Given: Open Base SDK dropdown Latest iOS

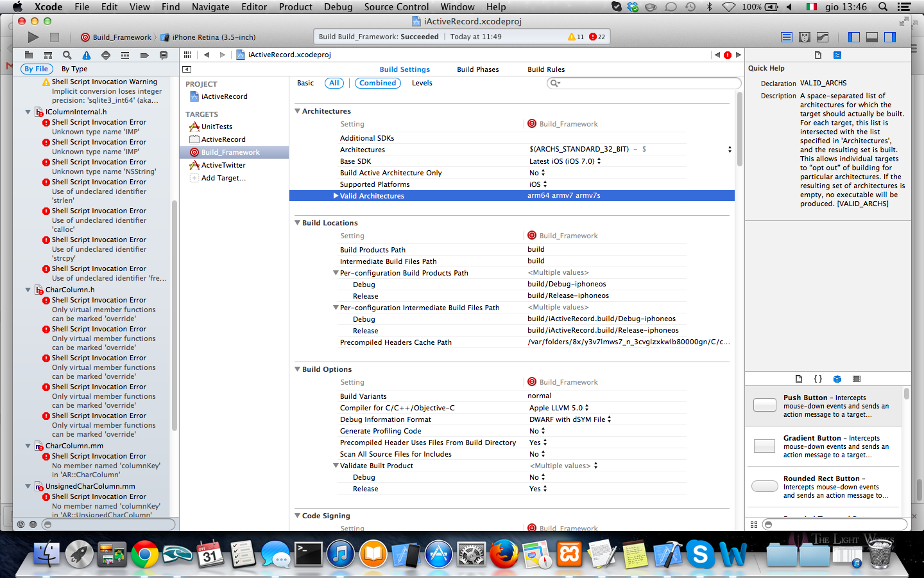Looking at the screenshot, I should 565,161.
